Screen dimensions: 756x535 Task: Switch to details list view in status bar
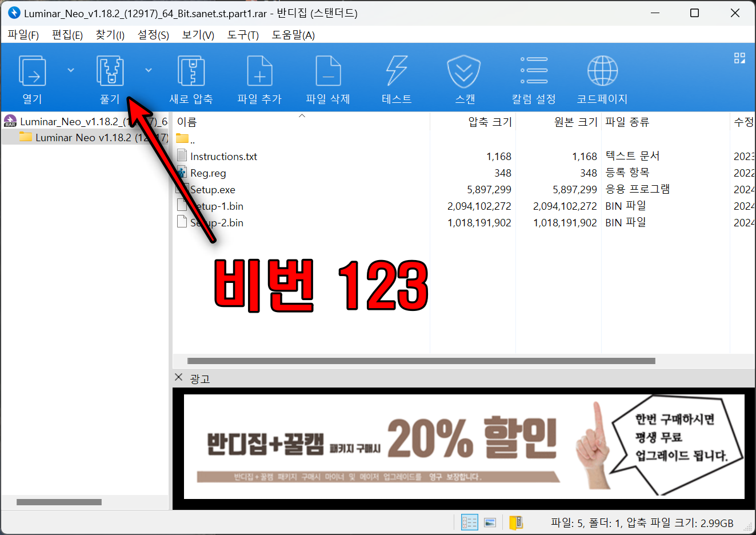click(469, 522)
